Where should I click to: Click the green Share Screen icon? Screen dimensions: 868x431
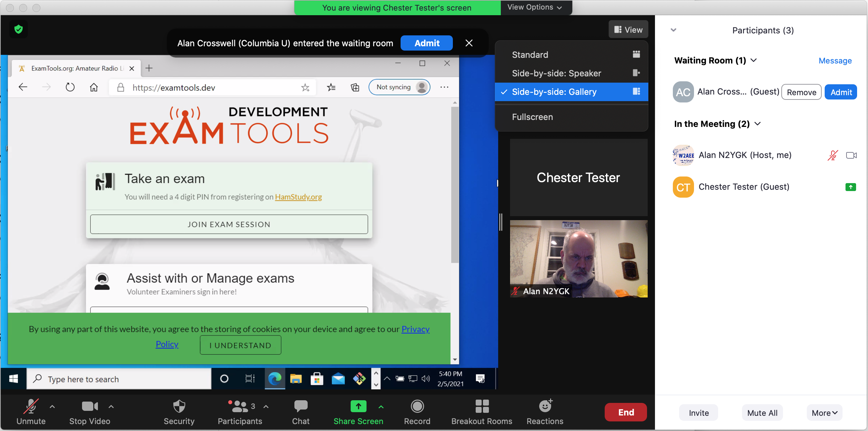click(x=358, y=407)
